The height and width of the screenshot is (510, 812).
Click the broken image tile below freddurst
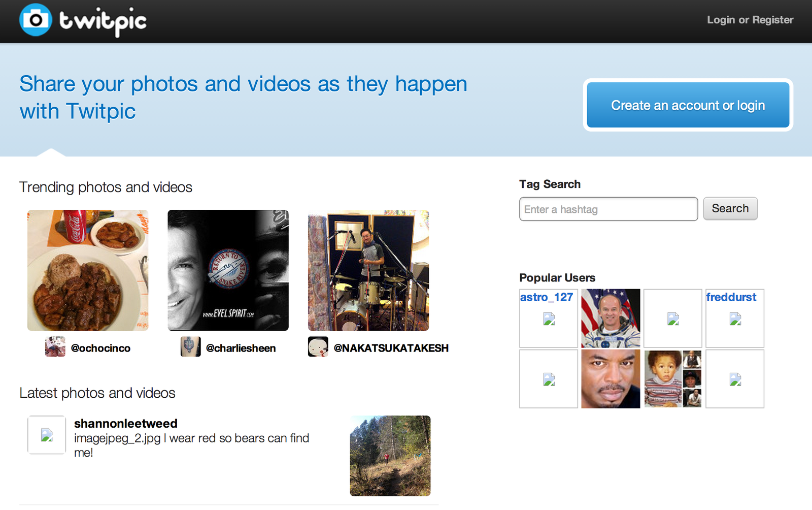(735, 379)
